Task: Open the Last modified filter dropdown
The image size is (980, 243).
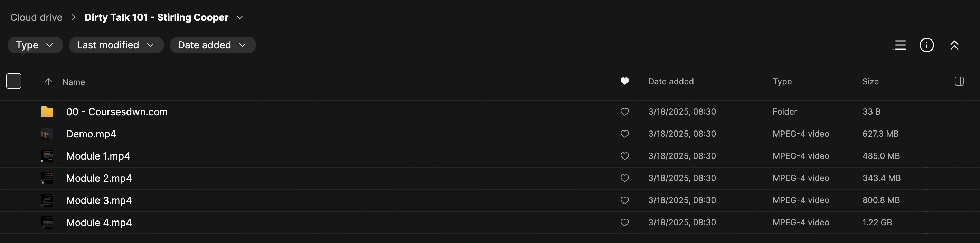Action: [116, 45]
